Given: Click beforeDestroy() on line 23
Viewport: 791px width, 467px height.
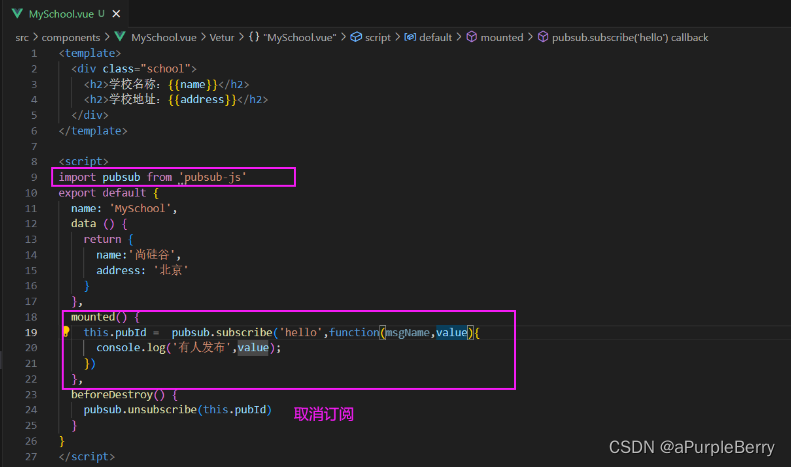Looking at the screenshot, I should click(118, 394).
